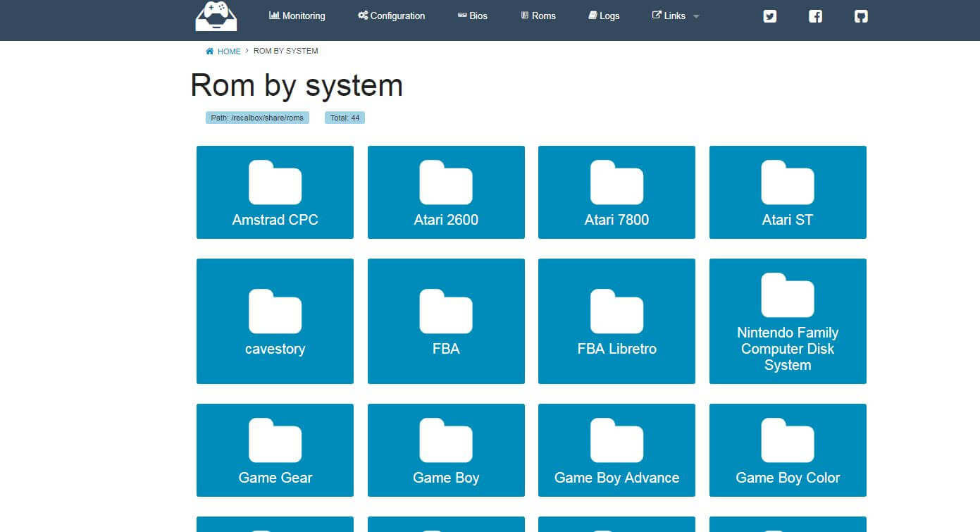Click the Rom by system heading
Image resolution: width=980 pixels, height=532 pixels.
coord(297,85)
